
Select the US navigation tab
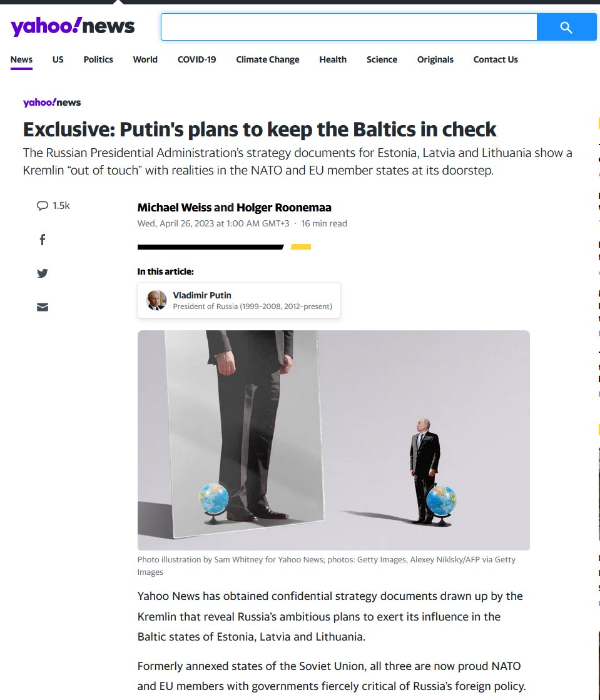[x=58, y=59]
